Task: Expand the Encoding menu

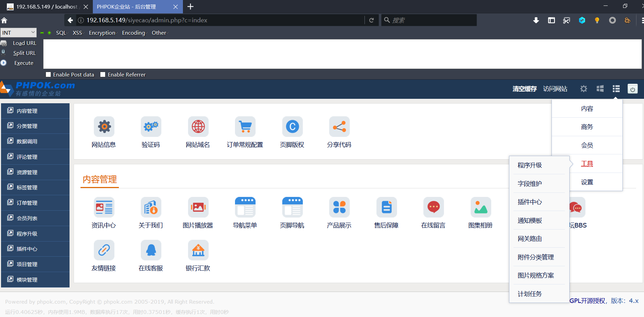Action: tap(134, 33)
